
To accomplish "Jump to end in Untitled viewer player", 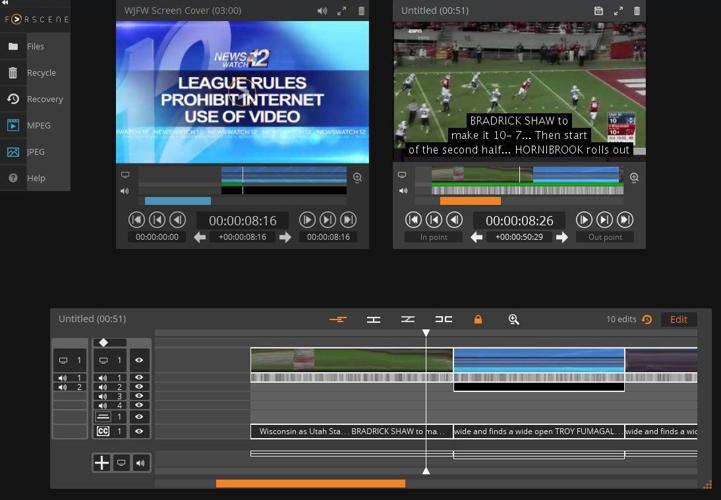I will pyautogui.click(x=625, y=220).
